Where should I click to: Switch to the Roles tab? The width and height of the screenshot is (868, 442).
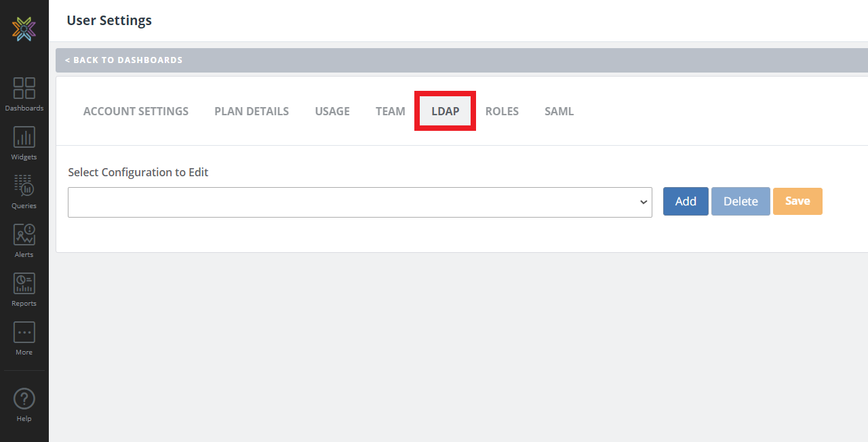coord(502,111)
